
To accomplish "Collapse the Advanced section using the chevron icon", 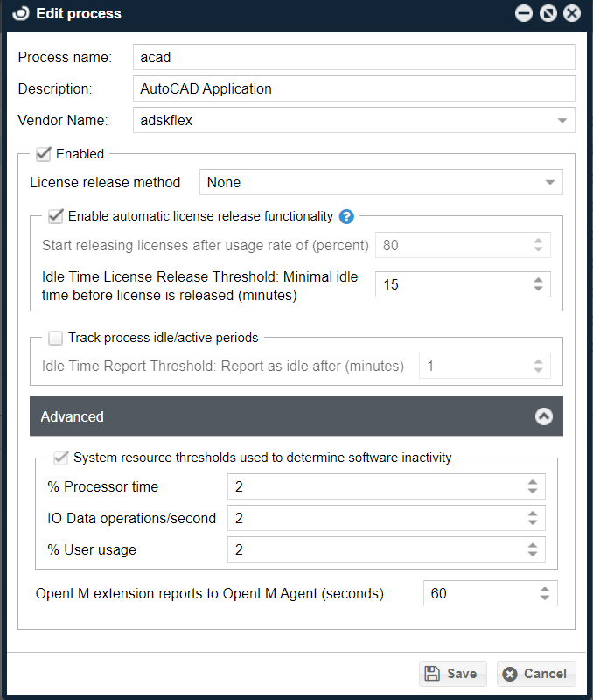I will (543, 416).
